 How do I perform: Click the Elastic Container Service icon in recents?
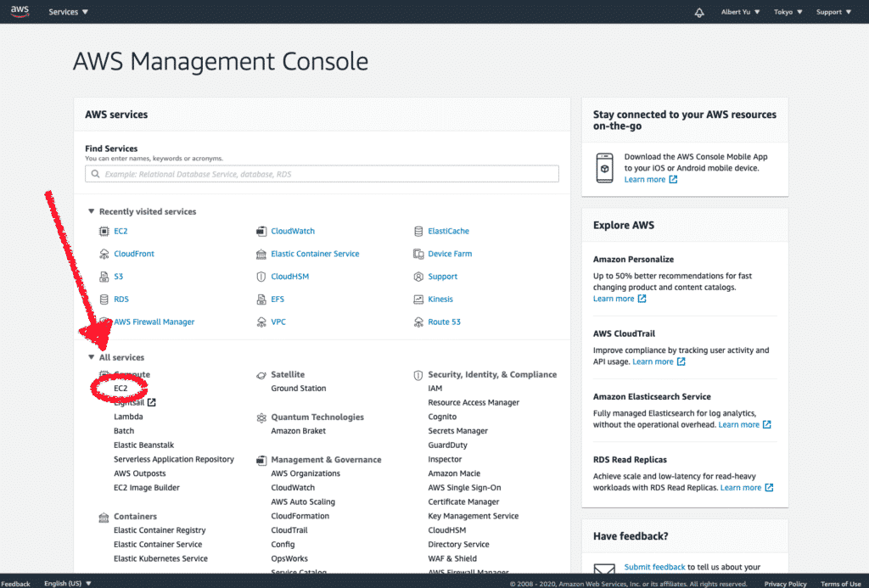tap(261, 254)
